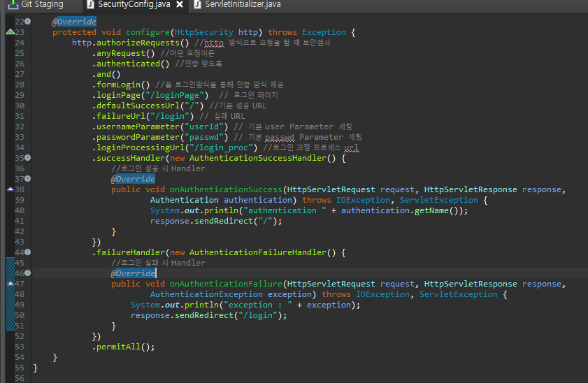Image resolution: width=588 pixels, height=383 pixels.
Task: Click ServletException on line 39
Action: (x=439, y=201)
